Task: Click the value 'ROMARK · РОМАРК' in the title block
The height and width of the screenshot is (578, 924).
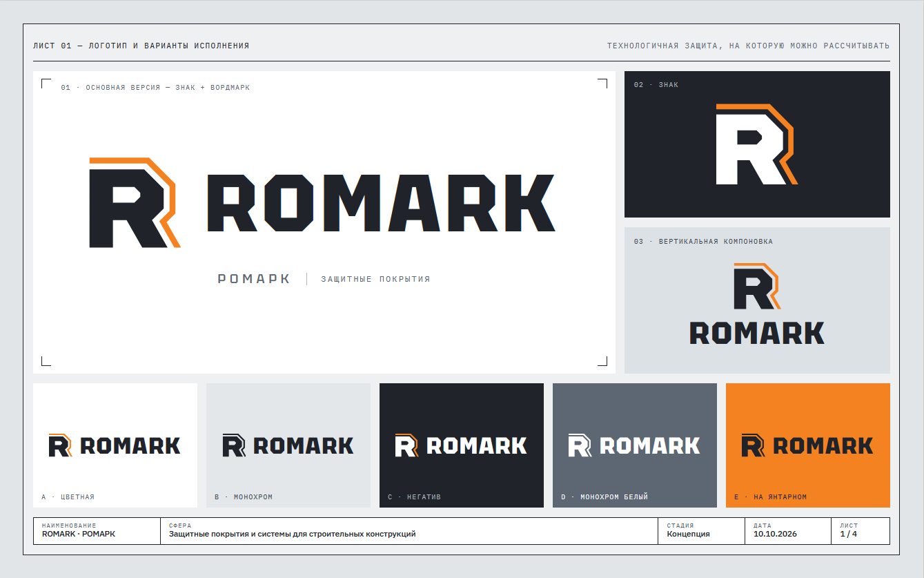Action: click(x=79, y=534)
